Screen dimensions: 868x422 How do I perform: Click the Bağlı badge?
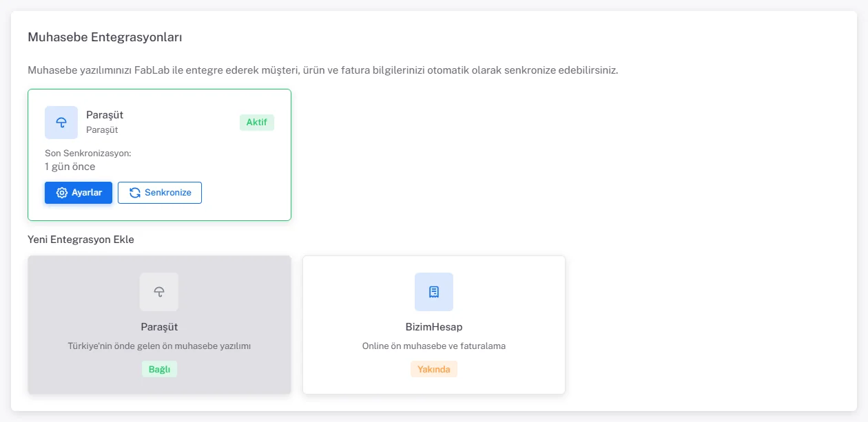(x=159, y=369)
